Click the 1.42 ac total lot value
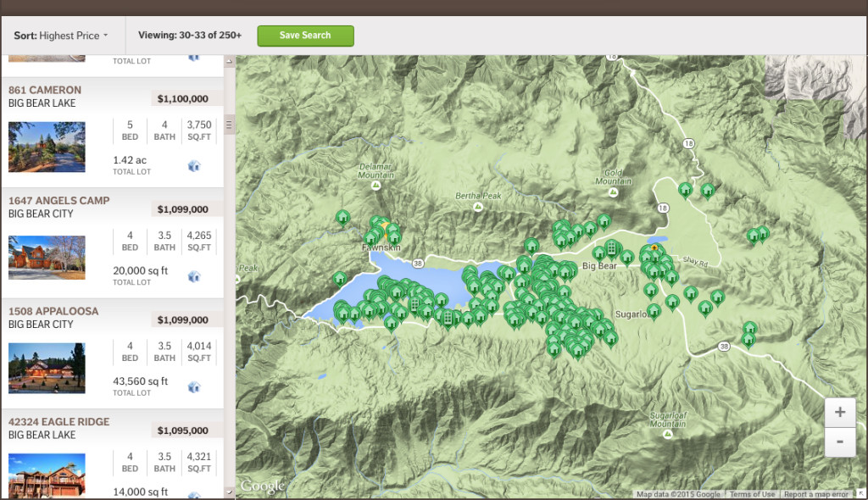The image size is (868, 500). pos(130,160)
